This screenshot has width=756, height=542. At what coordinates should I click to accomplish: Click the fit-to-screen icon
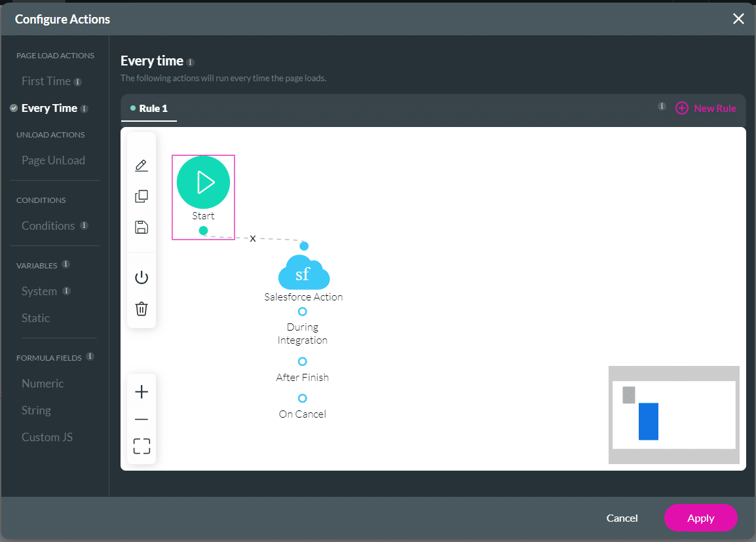[x=141, y=446]
